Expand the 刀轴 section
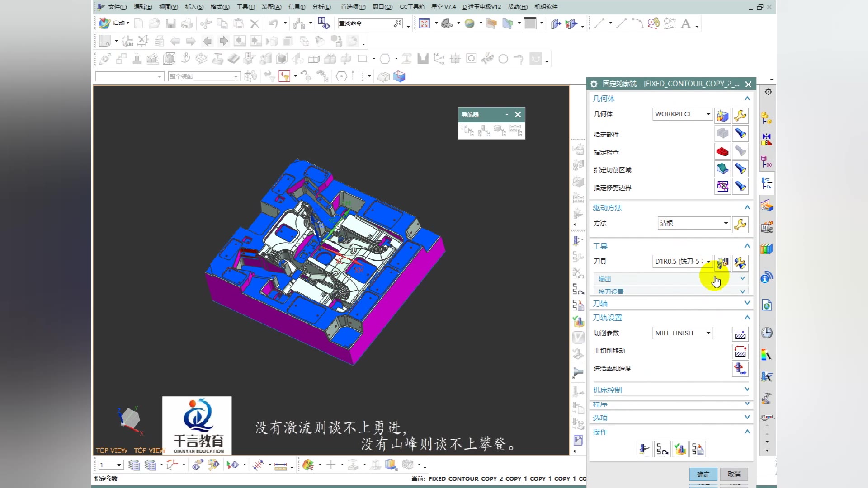This screenshot has height=488, width=868. click(x=747, y=303)
